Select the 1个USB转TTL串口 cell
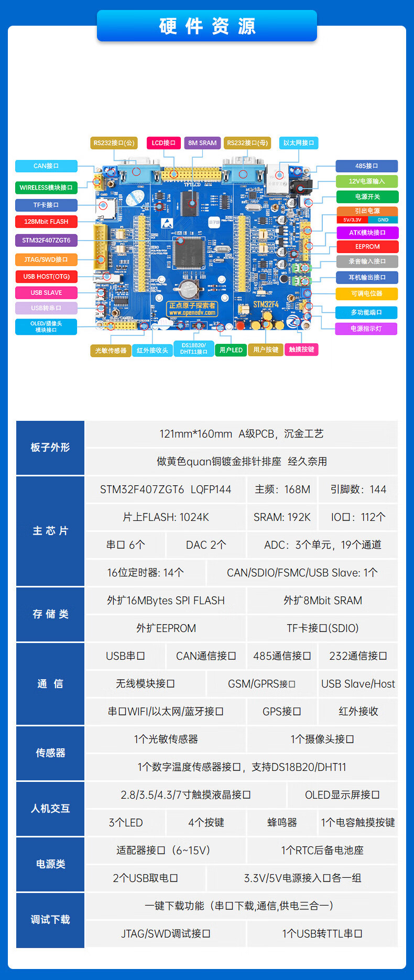The image size is (414, 980). tap(322, 934)
